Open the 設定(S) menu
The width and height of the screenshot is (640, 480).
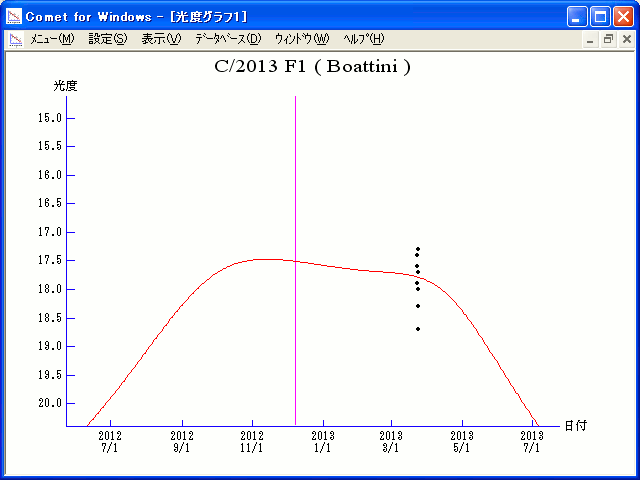(x=108, y=39)
